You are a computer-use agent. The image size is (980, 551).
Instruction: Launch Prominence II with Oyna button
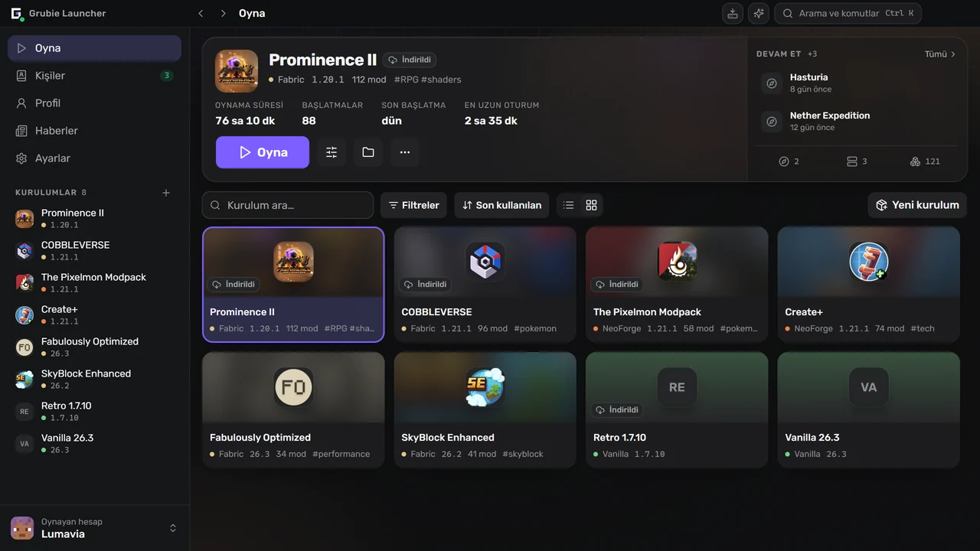(263, 152)
